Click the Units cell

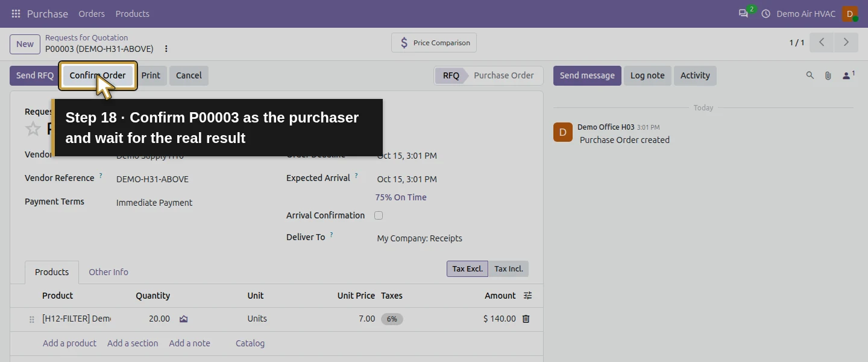(x=257, y=319)
